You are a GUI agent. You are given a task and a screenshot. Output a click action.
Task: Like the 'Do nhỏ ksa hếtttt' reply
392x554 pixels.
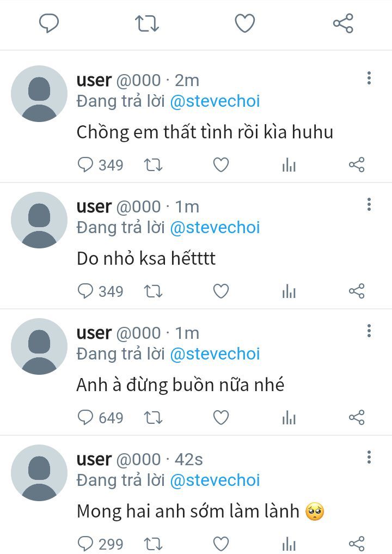221,291
